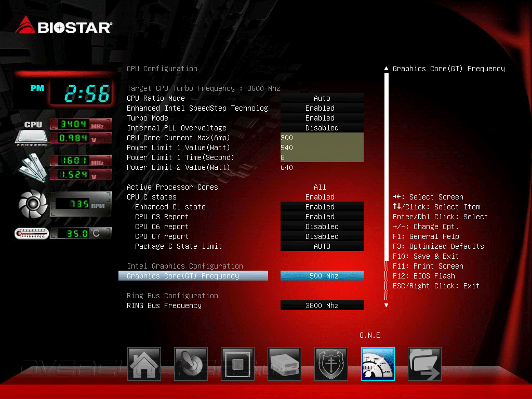The height and width of the screenshot is (399, 532).
Task: Change Enhanced C1 state Enabled value
Action: pyautogui.click(x=322, y=207)
